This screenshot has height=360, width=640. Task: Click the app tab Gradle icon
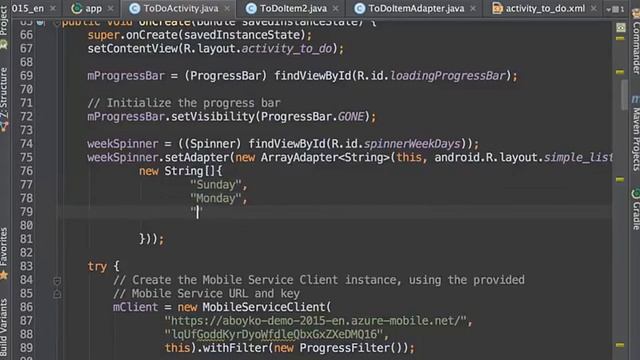(76, 8)
